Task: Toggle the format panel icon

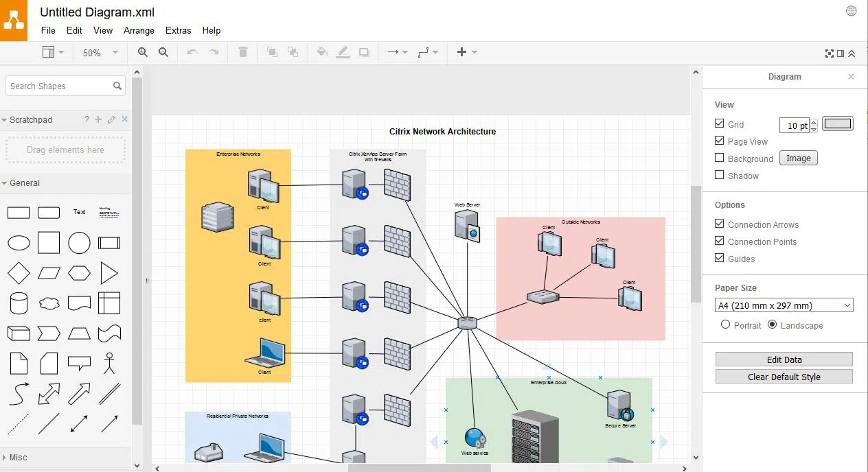Action: pyautogui.click(x=841, y=54)
